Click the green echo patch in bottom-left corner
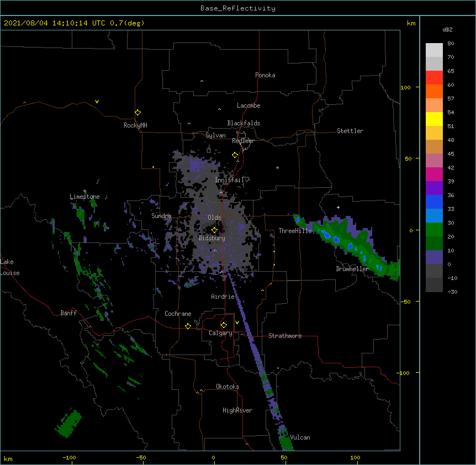The width and height of the screenshot is (476, 465). (x=68, y=423)
